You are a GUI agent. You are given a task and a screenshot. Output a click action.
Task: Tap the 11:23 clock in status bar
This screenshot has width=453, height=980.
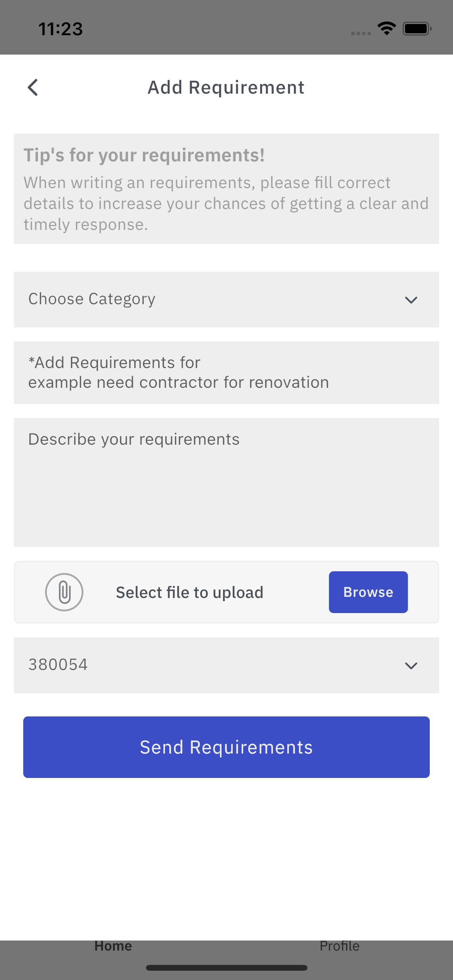61,29
